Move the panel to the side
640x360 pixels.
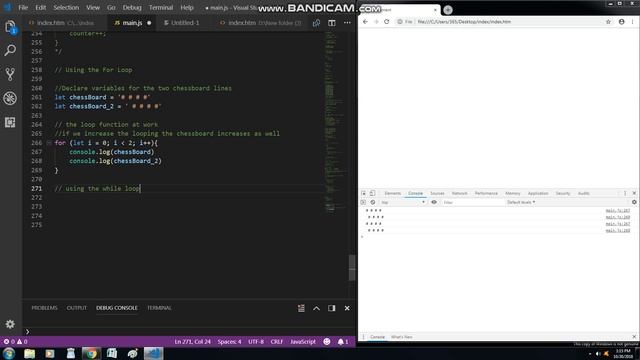pos(331,308)
